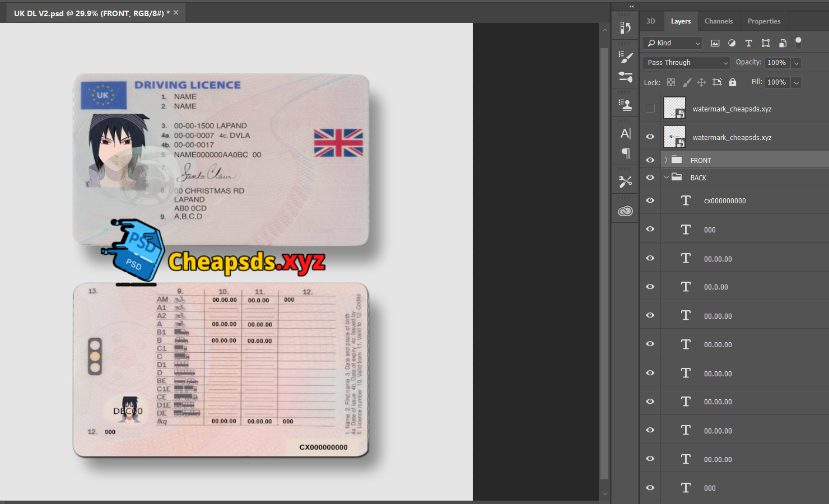
Task: Open the Creative Cloud Libraries panel icon
Action: click(625, 211)
